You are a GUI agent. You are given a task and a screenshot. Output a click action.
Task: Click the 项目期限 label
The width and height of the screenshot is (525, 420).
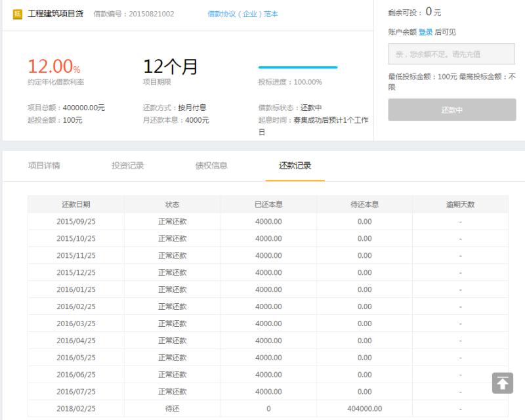[157, 82]
